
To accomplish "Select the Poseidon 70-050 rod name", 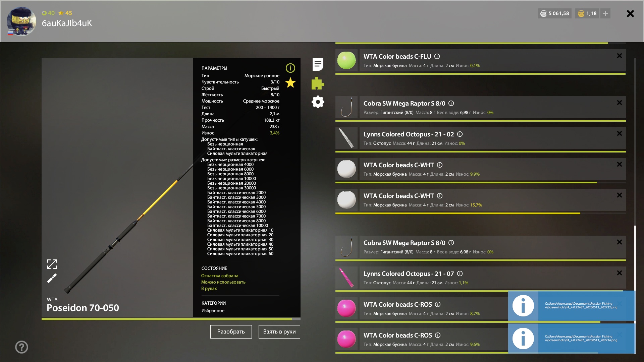I will pos(83,308).
